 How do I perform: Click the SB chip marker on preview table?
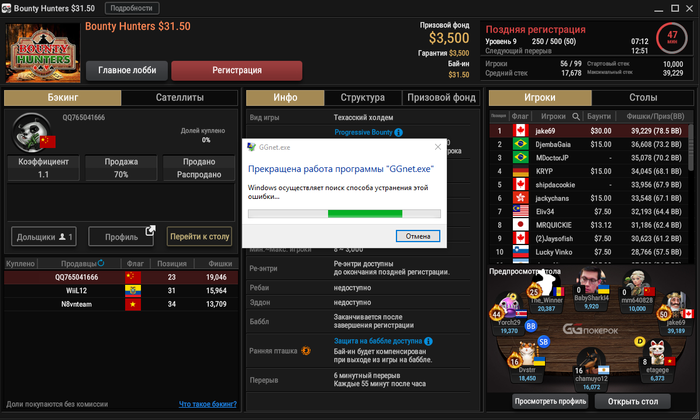(543, 342)
